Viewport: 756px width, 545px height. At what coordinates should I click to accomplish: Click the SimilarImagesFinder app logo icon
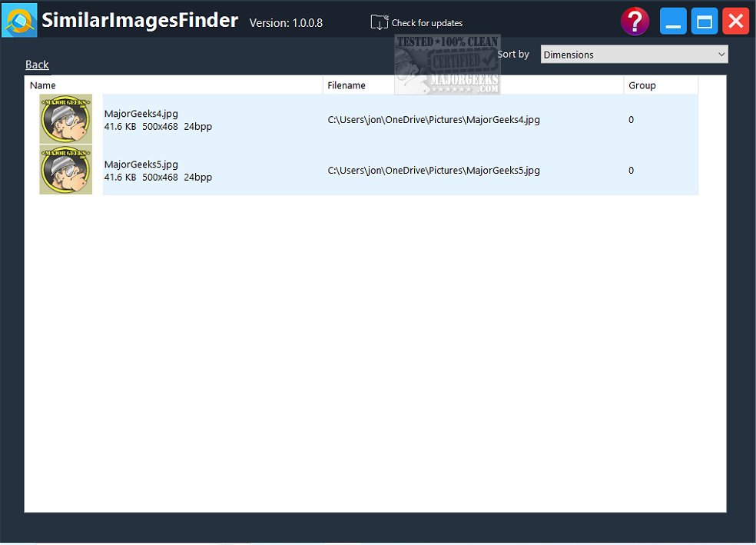click(x=19, y=20)
